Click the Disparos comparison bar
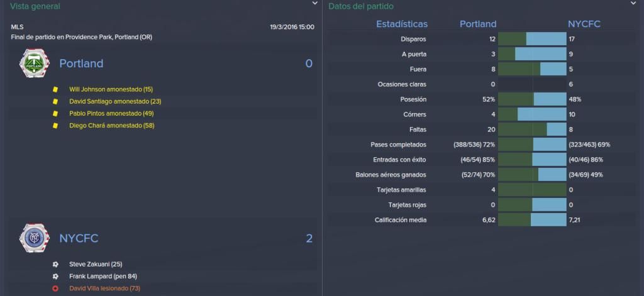Image resolution: width=644 pixels, height=296 pixels. coord(532,39)
